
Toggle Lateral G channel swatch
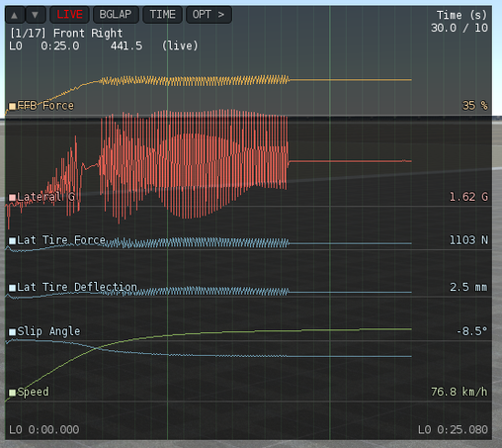[x=12, y=198]
